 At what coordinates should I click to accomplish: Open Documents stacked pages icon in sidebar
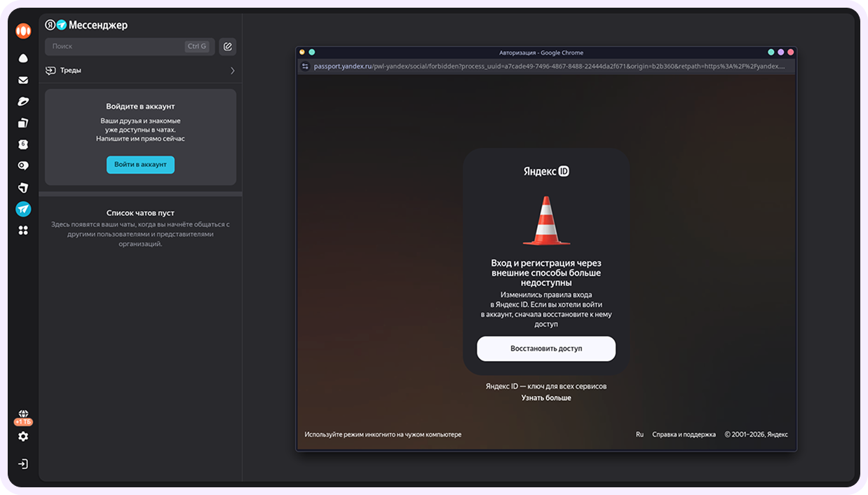click(23, 123)
